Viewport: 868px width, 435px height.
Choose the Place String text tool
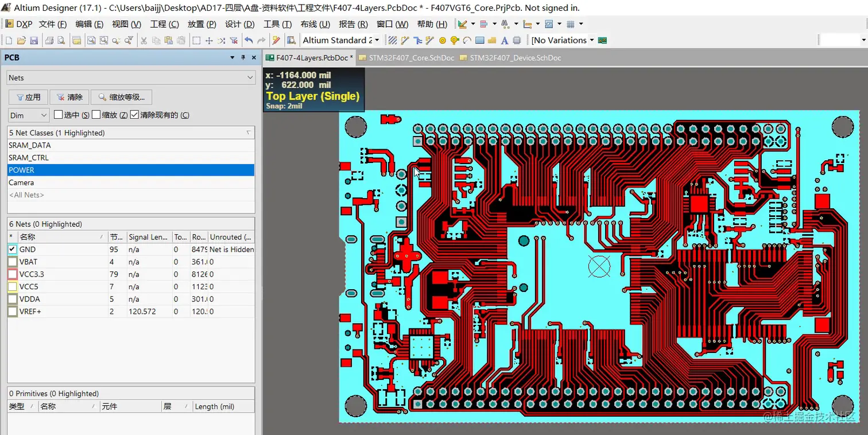click(x=505, y=40)
